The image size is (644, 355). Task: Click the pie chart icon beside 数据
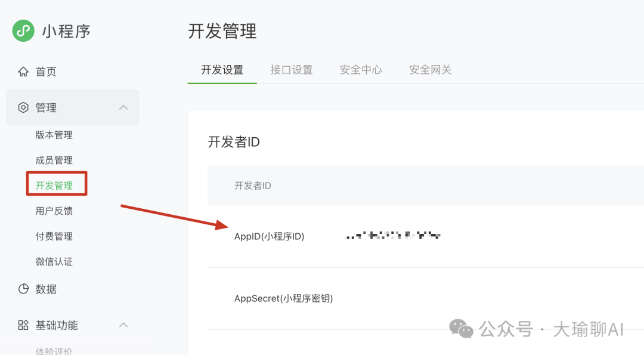pyautogui.click(x=23, y=289)
